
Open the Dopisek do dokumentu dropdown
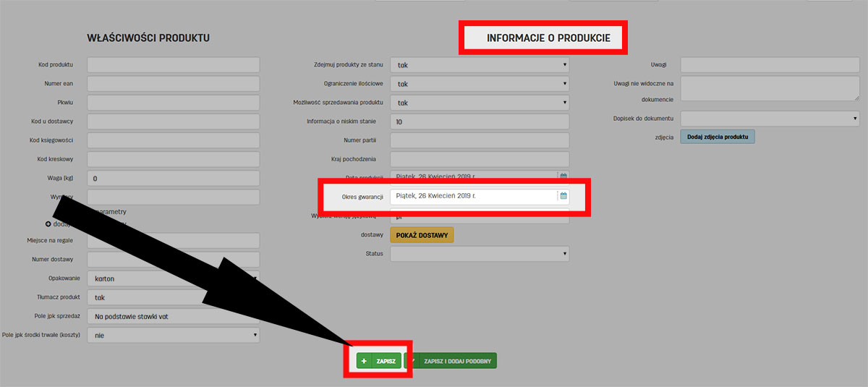[769, 118]
